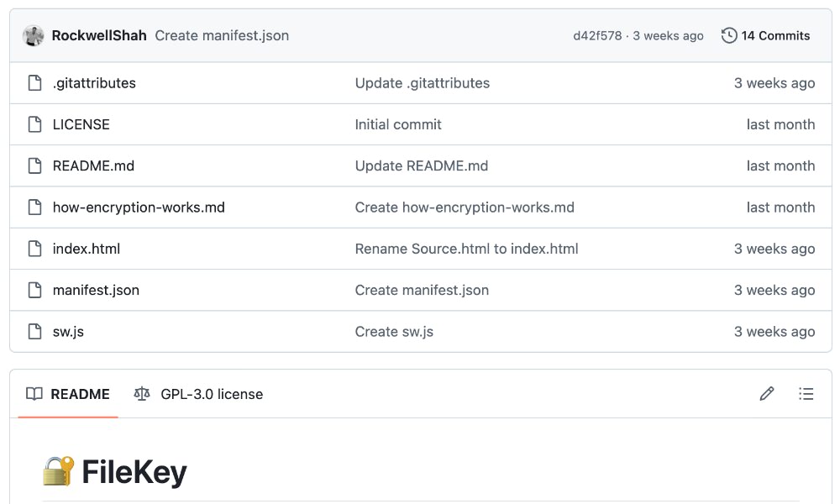The height and width of the screenshot is (504, 840).
Task: Open RockwellShah user avatar
Action: pyautogui.click(x=34, y=36)
